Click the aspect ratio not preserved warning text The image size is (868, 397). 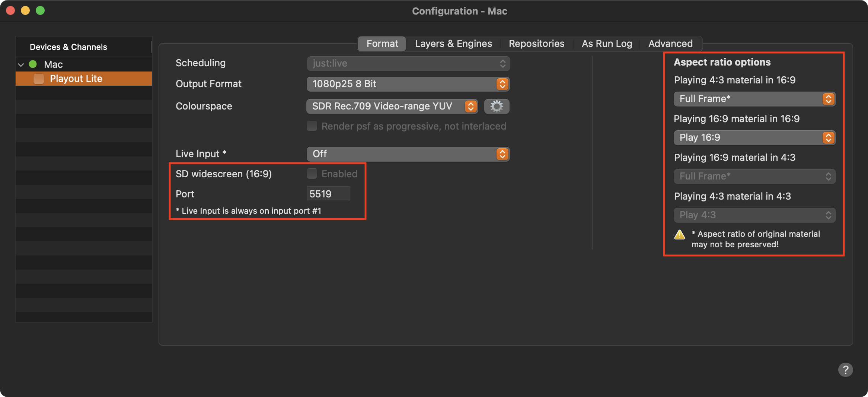(756, 239)
